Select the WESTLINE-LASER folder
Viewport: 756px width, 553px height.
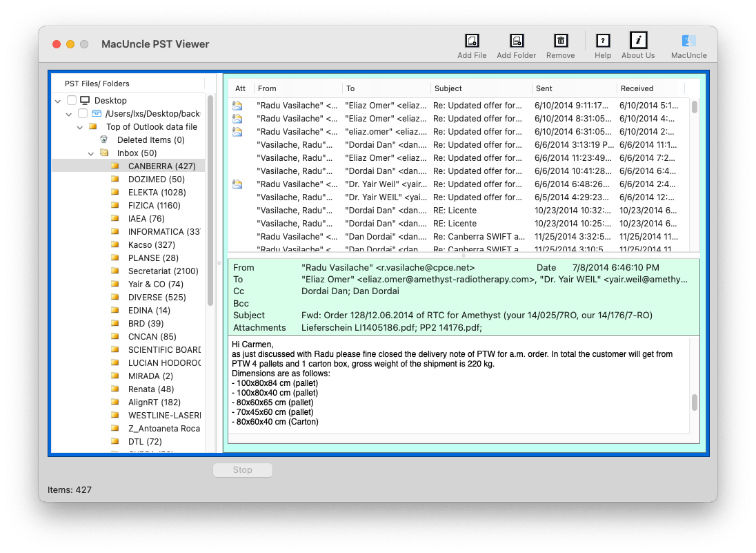point(164,415)
